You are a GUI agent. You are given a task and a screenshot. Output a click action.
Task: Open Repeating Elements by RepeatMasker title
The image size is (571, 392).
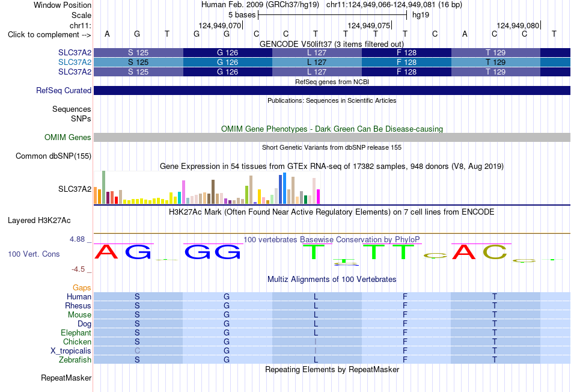tap(332, 369)
